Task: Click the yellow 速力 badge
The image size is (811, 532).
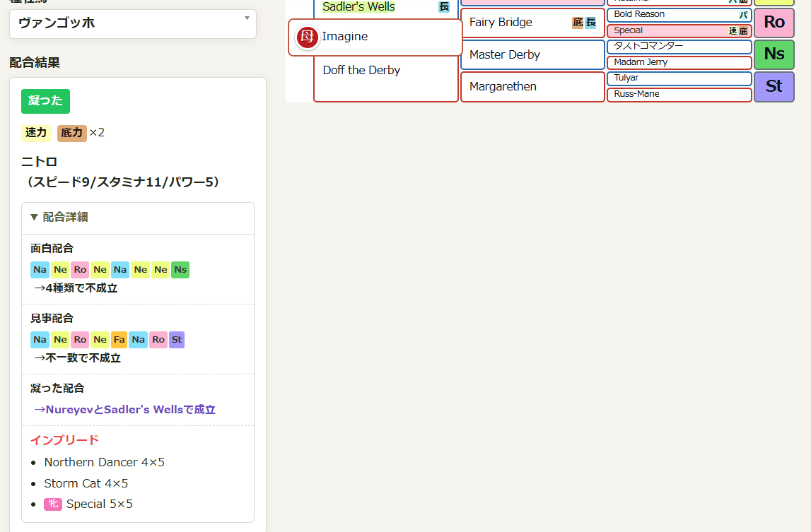Action: pyautogui.click(x=36, y=133)
